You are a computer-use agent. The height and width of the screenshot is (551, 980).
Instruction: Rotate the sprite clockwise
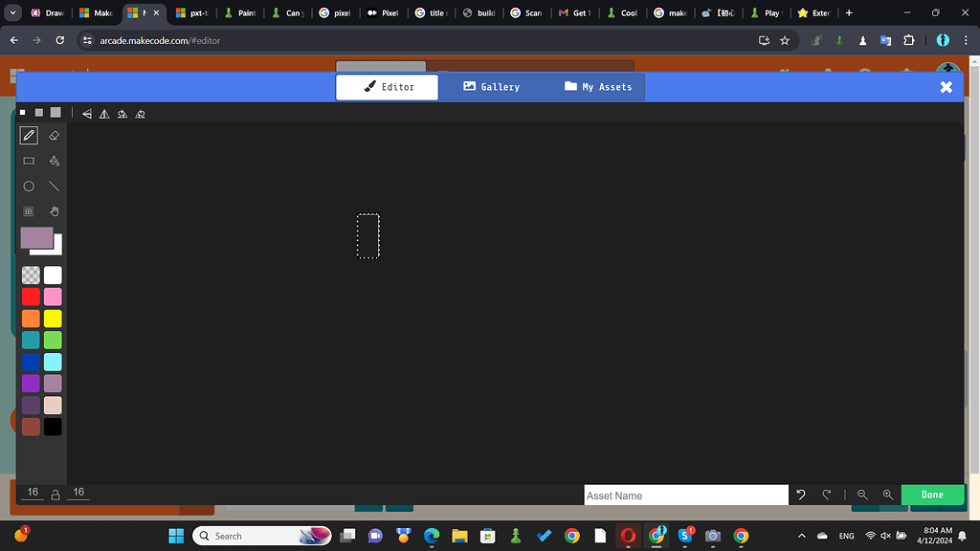pos(122,113)
